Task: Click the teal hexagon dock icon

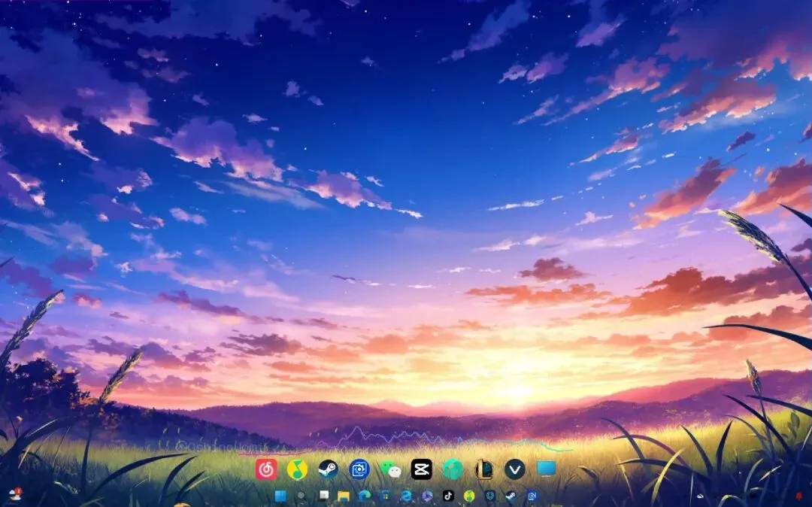Action: 453,469
